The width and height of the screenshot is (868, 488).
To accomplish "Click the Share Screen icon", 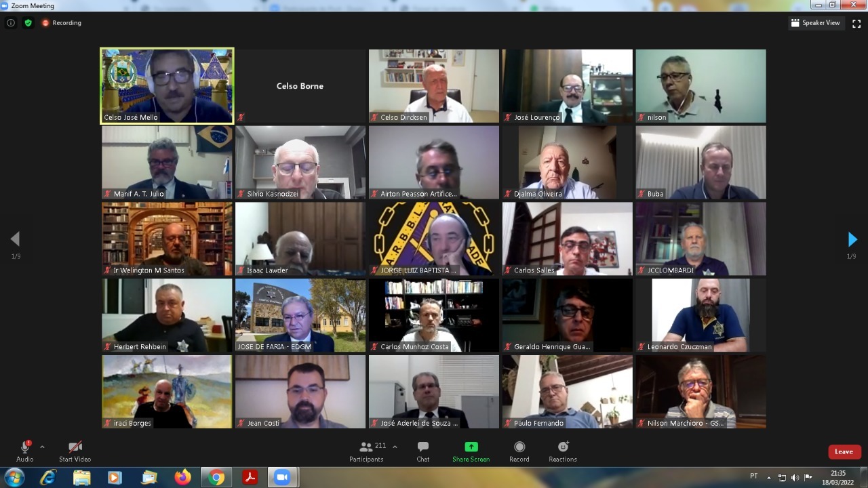I will tap(471, 451).
